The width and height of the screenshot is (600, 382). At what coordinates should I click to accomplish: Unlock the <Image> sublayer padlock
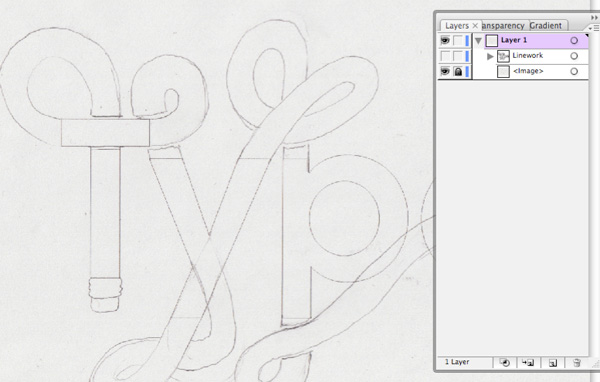458,71
